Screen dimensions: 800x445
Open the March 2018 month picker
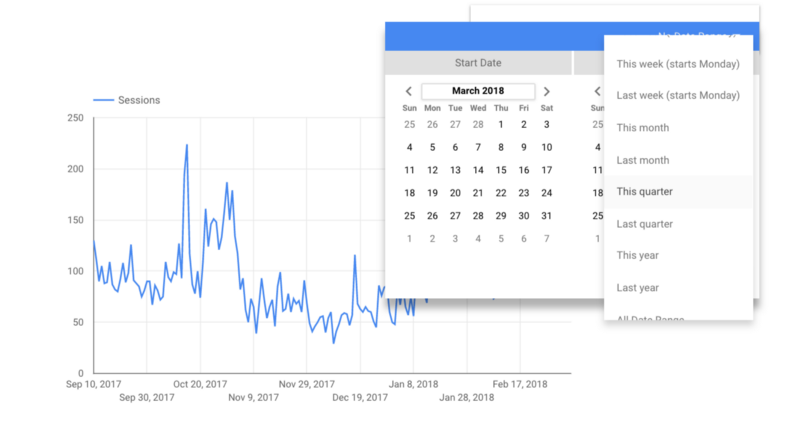click(x=478, y=91)
